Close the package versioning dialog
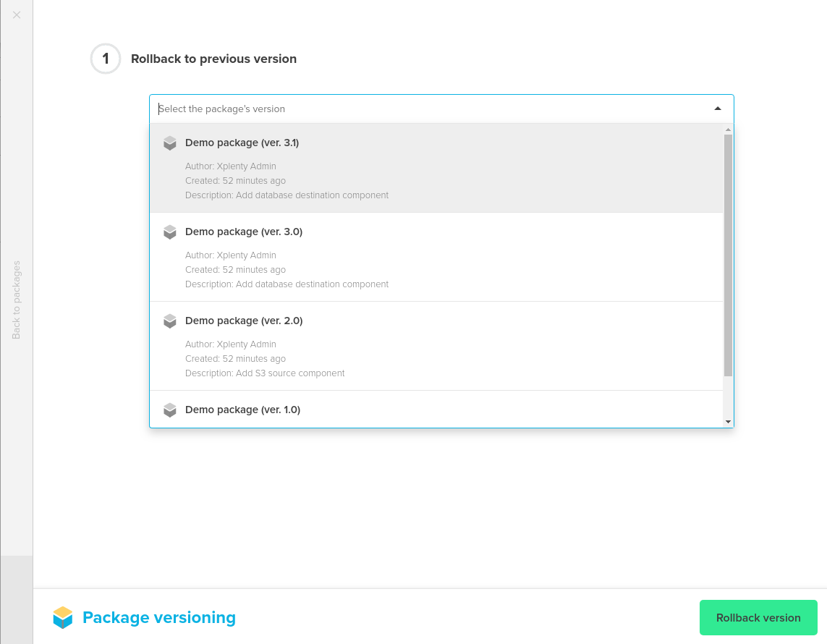This screenshot has height=644, width=827. 16,14
